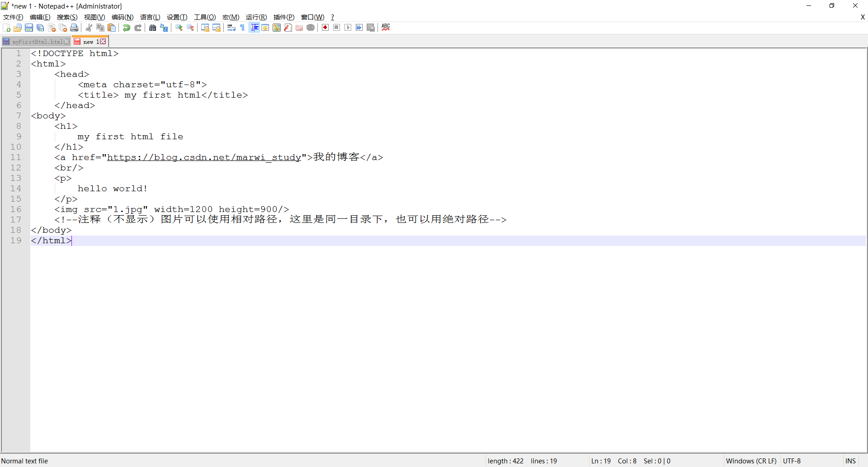The height and width of the screenshot is (467, 868).
Task: Open the 工具(O) menu
Action: (205, 17)
